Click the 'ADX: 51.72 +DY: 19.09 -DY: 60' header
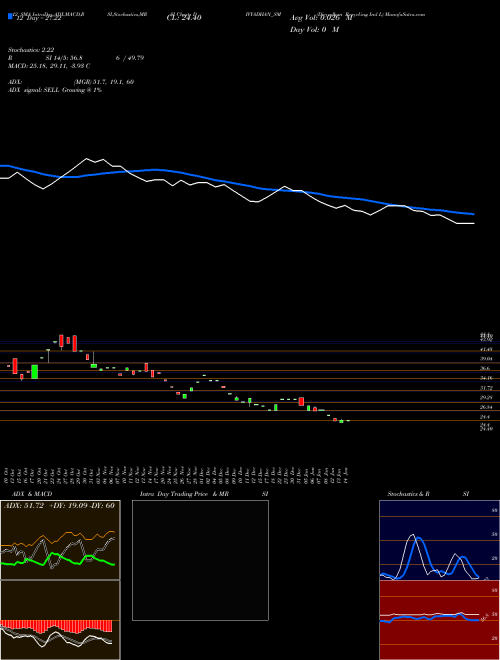 (59, 506)
